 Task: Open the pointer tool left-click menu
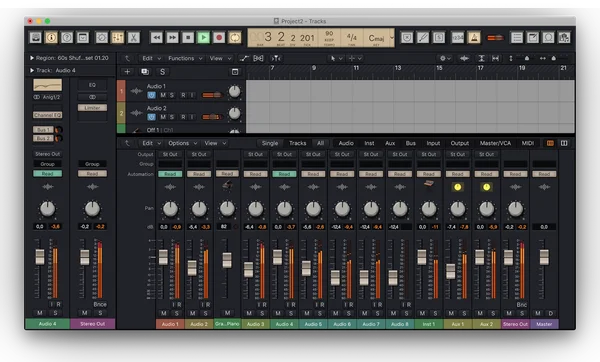336,58
